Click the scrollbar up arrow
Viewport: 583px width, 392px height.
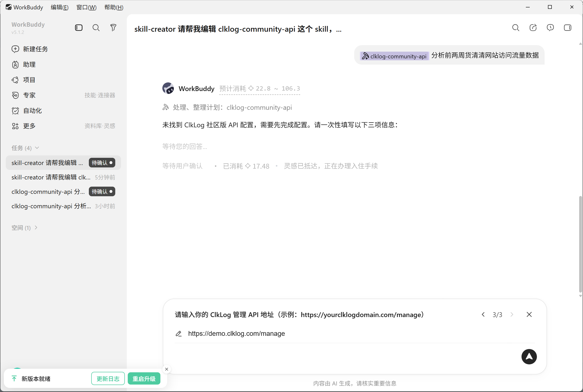pyautogui.click(x=580, y=44)
